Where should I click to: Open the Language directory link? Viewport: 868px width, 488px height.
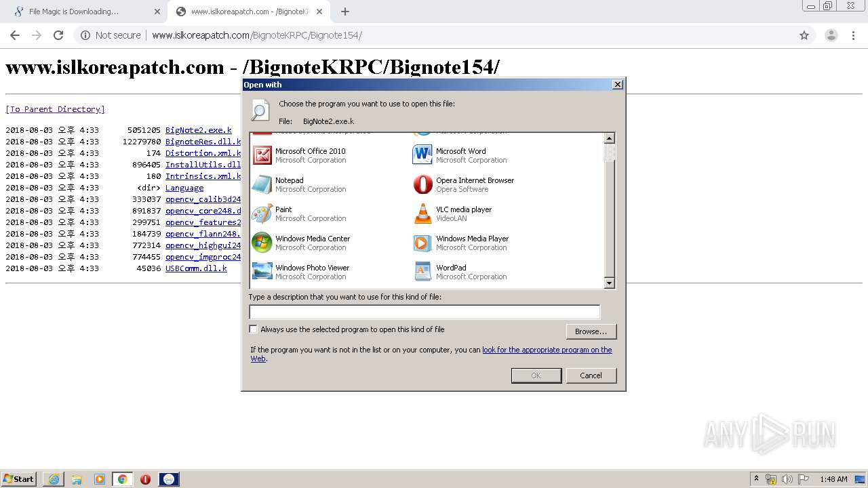pyautogui.click(x=184, y=188)
